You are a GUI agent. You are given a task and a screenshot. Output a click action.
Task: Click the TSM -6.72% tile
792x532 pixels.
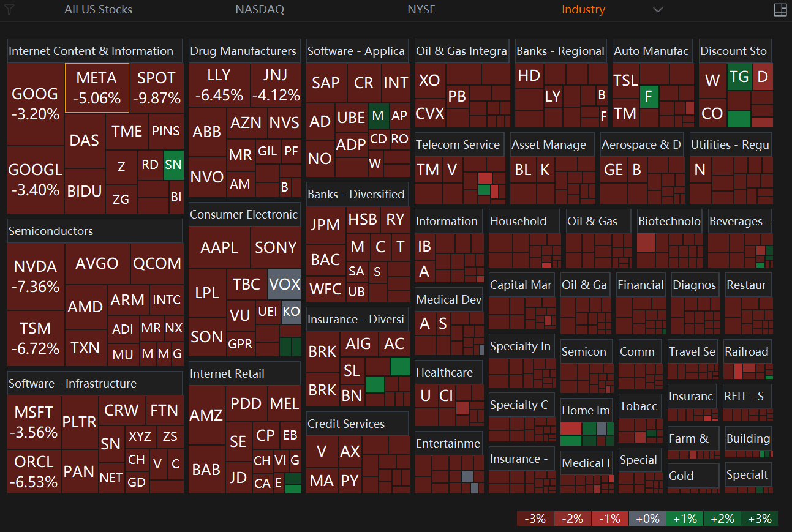tap(36, 339)
